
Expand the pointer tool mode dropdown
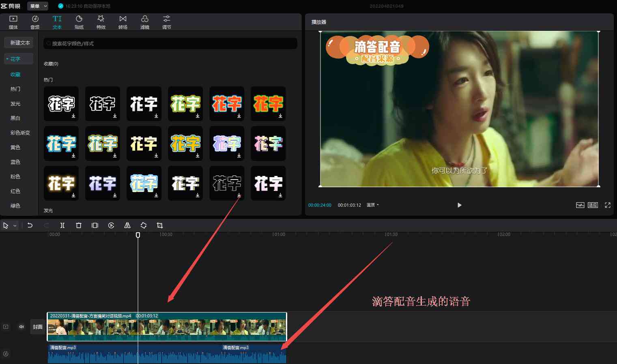coord(15,226)
